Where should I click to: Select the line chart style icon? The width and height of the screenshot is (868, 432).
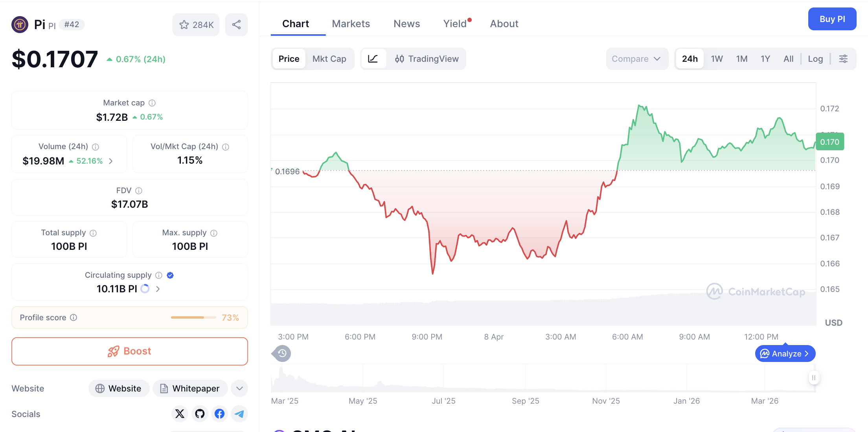[373, 59]
